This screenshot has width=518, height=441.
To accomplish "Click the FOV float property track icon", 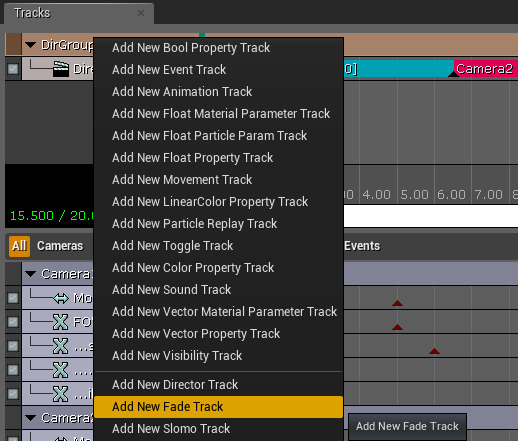I will 61,322.
